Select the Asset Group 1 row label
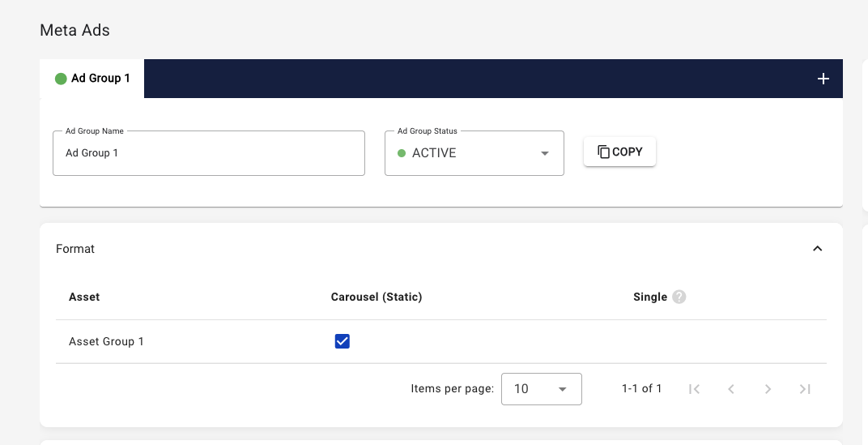 pos(106,341)
